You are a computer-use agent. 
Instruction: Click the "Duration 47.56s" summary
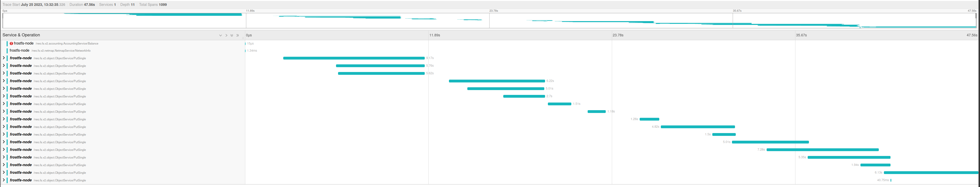tap(82, 5)
